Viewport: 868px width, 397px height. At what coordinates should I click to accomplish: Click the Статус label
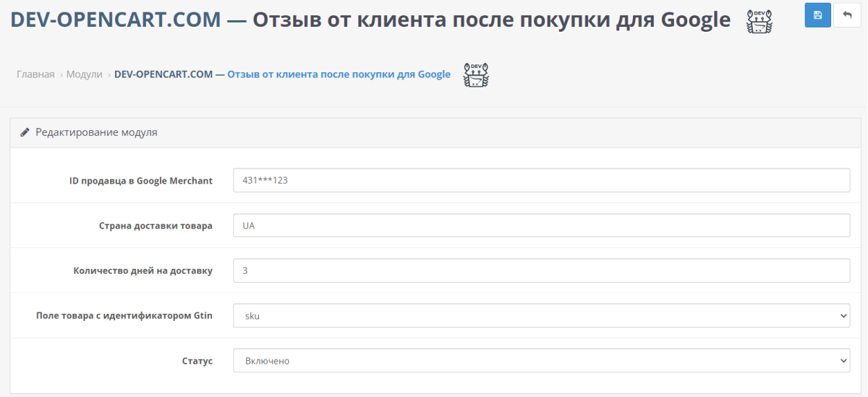coord(197,360)
